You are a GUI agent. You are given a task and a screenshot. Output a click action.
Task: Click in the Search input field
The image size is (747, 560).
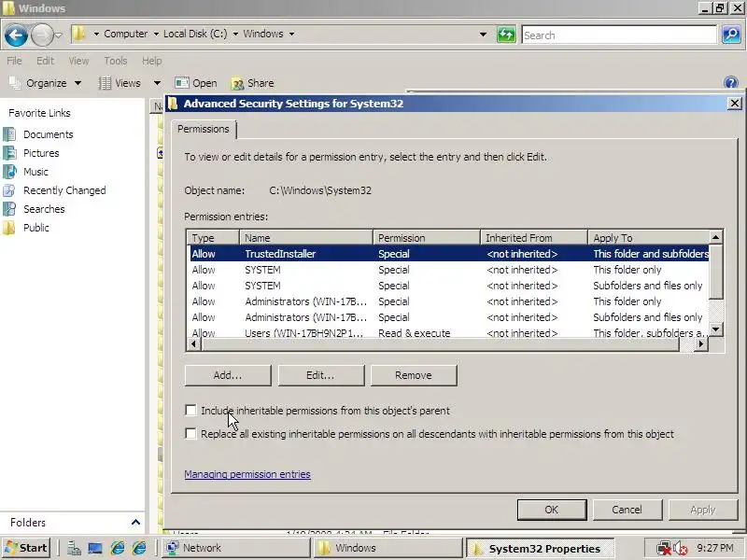619,35
